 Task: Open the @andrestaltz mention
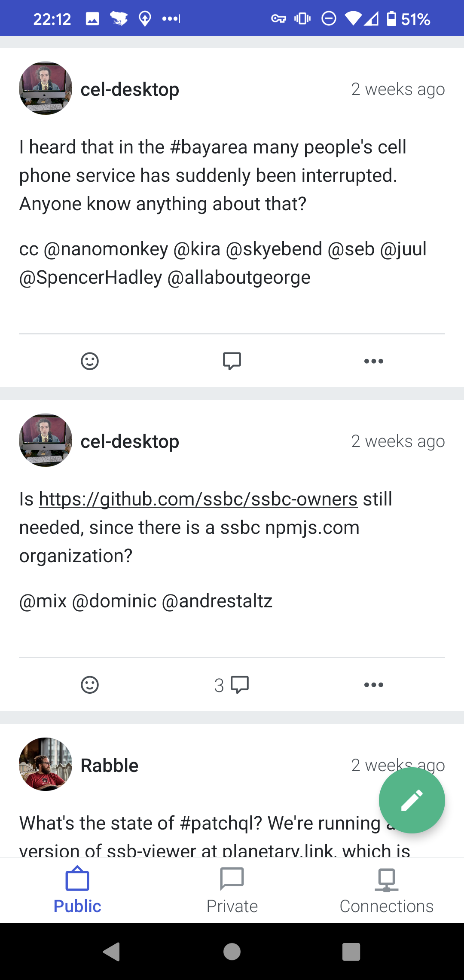217,600
